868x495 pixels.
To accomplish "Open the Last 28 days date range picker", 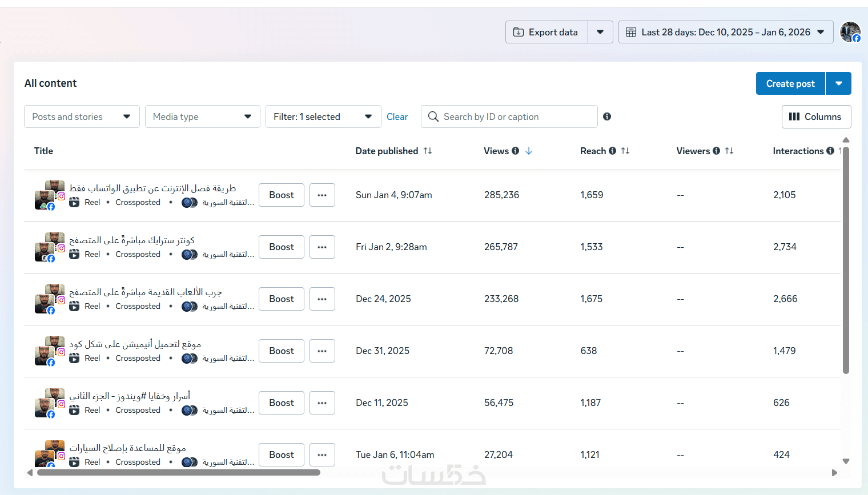I will pos(725,32).
